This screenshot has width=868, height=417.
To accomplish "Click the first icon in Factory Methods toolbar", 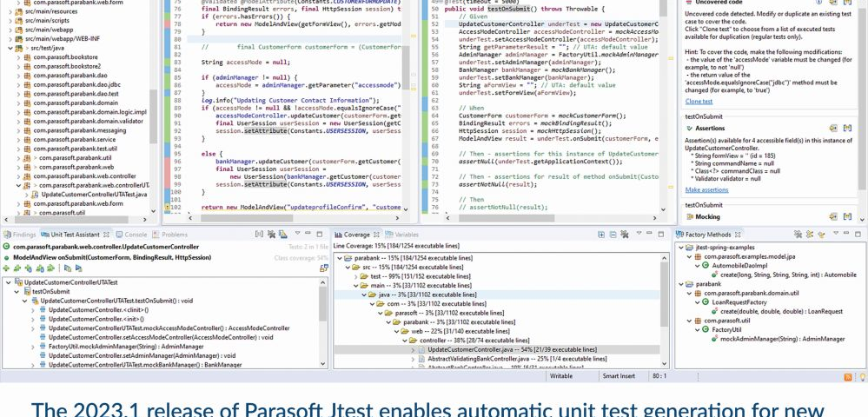I will point(798,235).
